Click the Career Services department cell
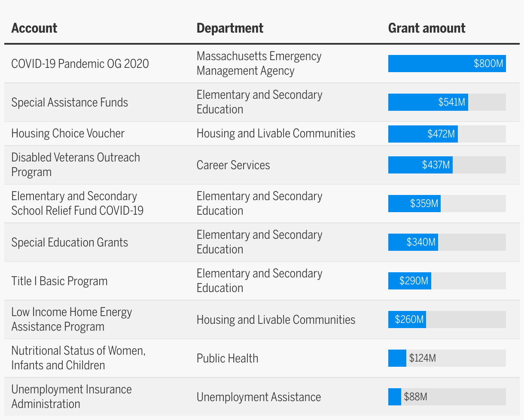The width and height of the screenshot is (524, 420). [x=233, y=165]
